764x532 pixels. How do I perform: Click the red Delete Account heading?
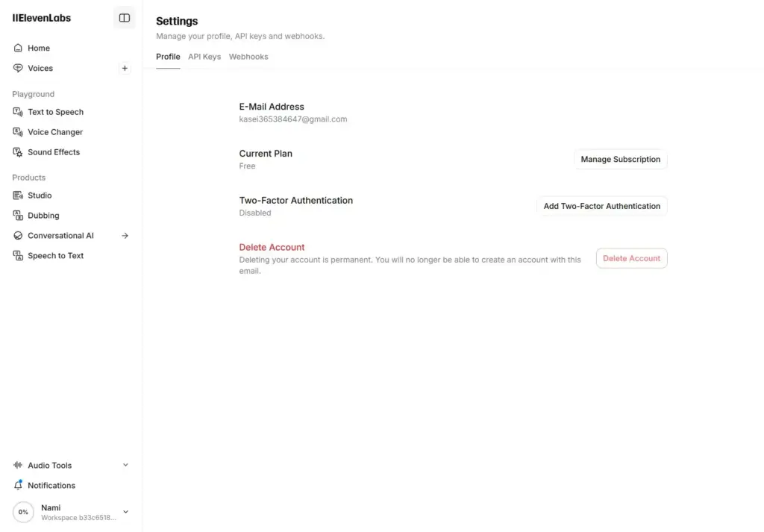coord(272,247)
